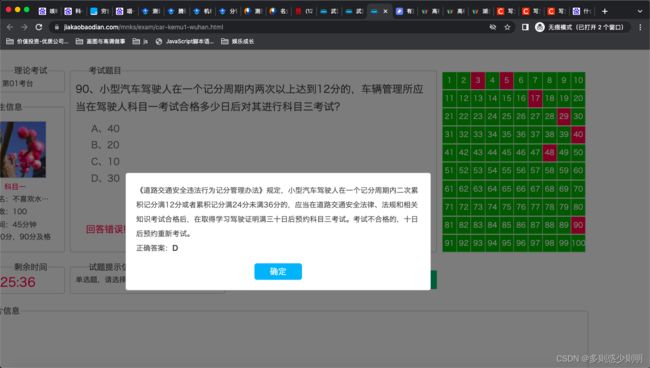Go back to the previous page

pyautogui.click(x=10, y=27)
